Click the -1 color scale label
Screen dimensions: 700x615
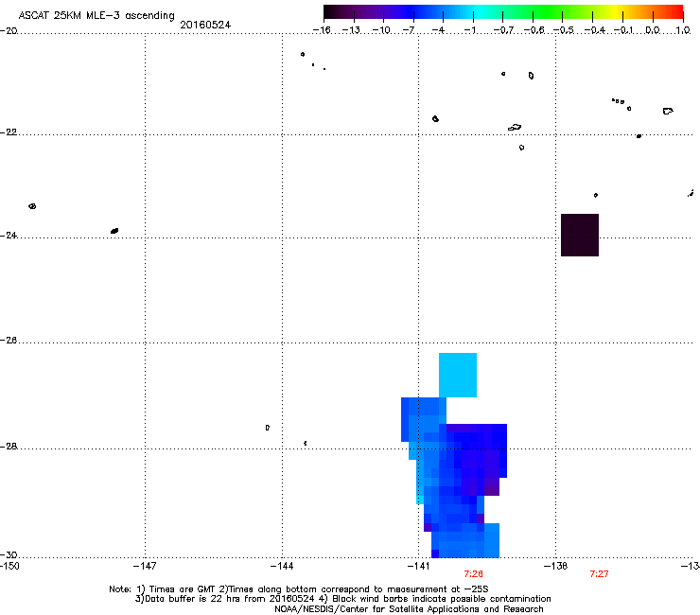click(x=470, y=30)
